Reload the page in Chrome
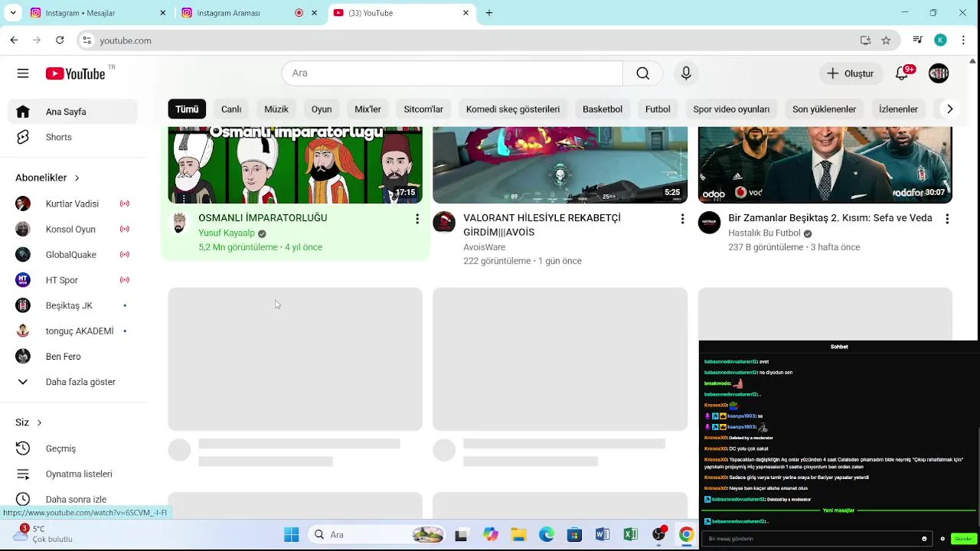 [60, 41]
